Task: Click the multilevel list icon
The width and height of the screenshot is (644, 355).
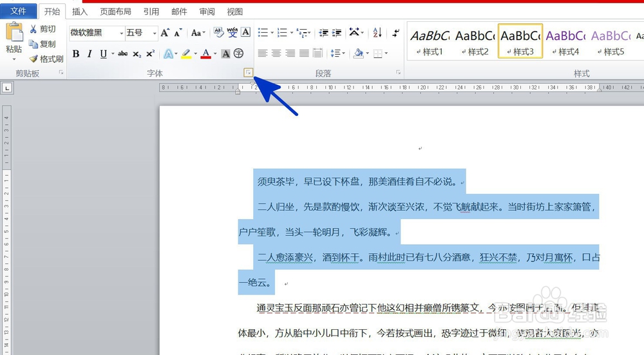Action: pos(302,32)
